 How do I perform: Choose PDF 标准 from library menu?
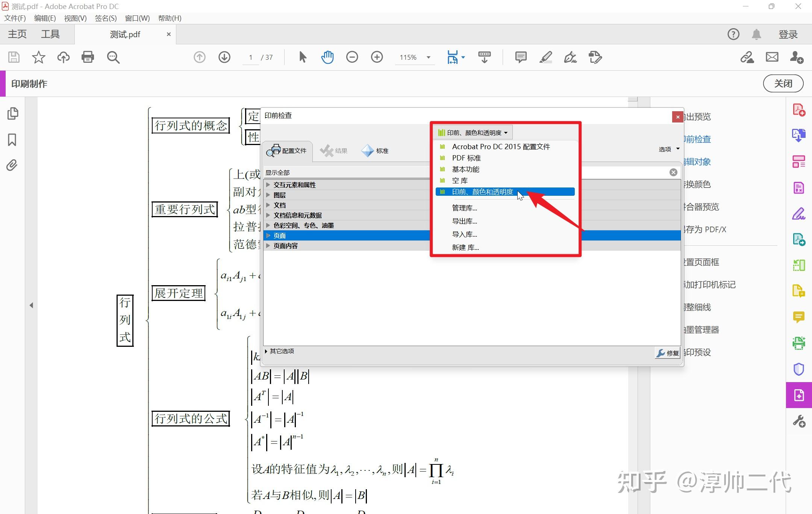point(466,158)
